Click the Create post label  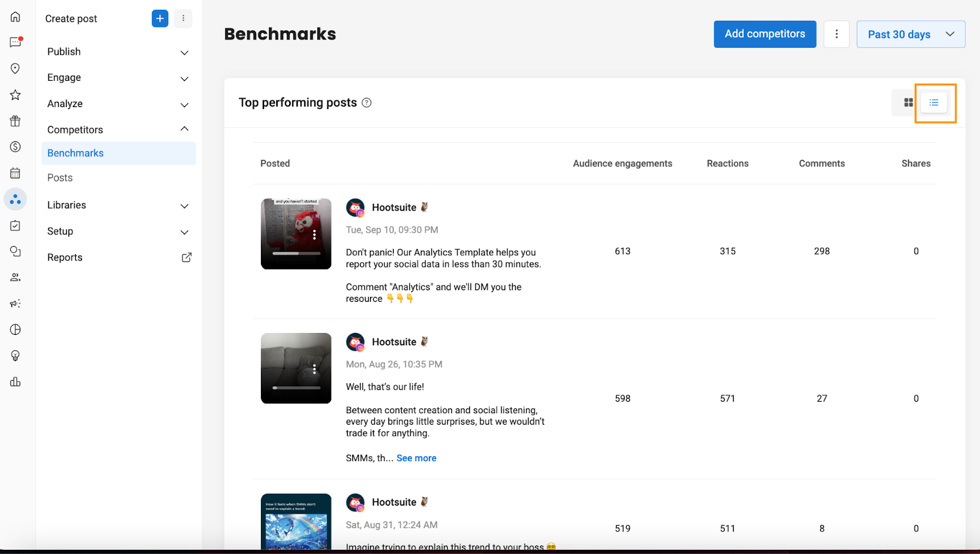coord(71,19)
